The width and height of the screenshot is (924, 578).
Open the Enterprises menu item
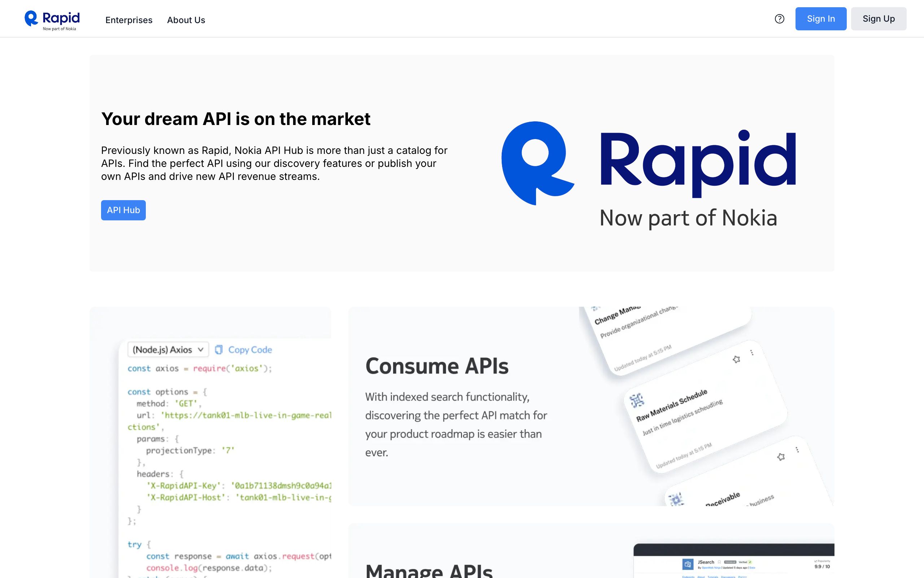[x=128, y=20]
